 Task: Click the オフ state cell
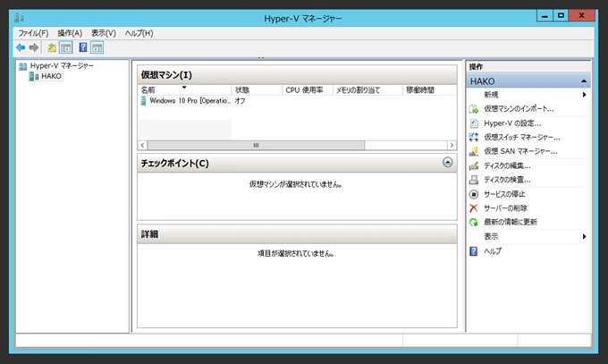[240, 101]
